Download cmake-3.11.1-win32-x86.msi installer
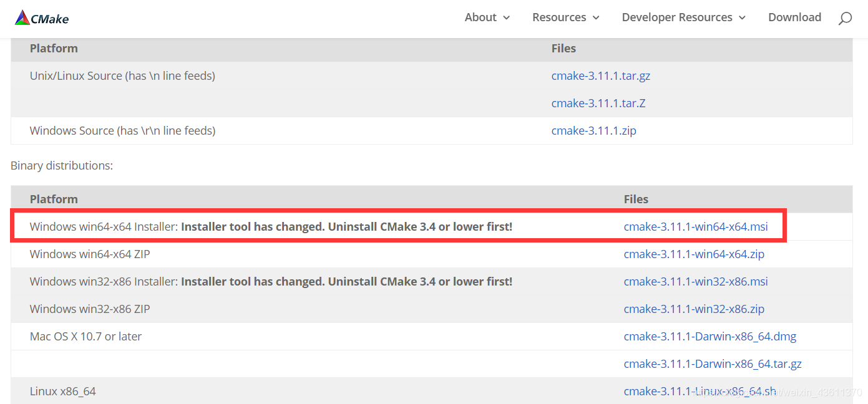The width and height of the screenshot is (868, 404). point(696,282)
